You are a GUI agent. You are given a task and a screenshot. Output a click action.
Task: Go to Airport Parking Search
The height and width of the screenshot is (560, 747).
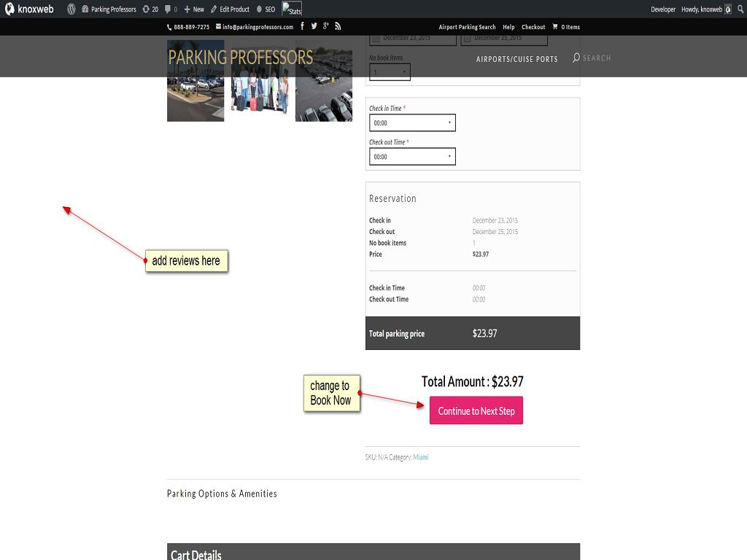tap(467, 27)
